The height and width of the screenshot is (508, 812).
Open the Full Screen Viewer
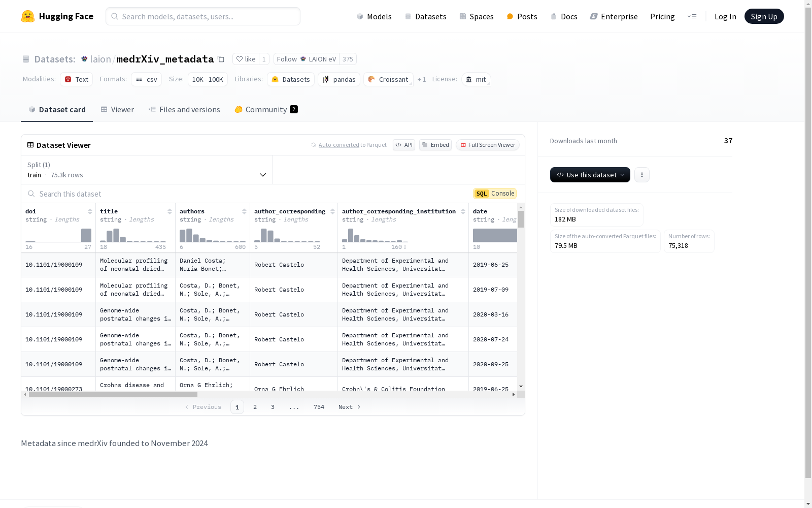coord(488,145)
